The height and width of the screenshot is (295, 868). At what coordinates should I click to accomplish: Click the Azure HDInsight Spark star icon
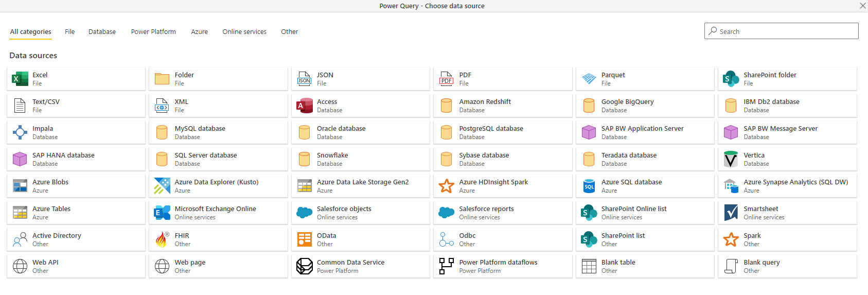pos(447,186)
